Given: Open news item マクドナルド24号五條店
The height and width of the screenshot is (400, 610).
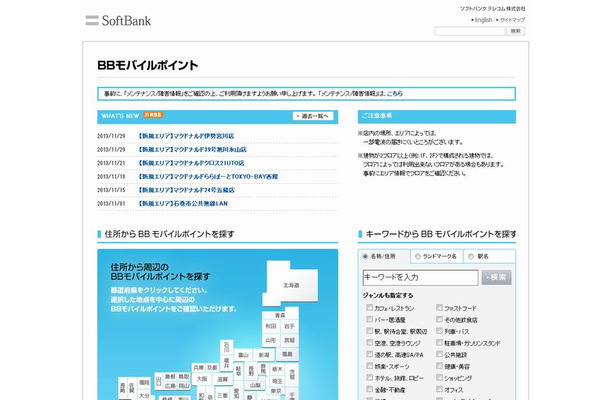Looking at the screenshot, I should (186, 190).
